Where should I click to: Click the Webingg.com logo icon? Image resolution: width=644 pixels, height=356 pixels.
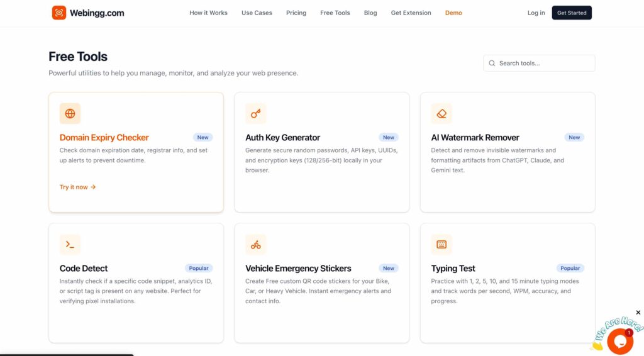(x=58, y=13)
